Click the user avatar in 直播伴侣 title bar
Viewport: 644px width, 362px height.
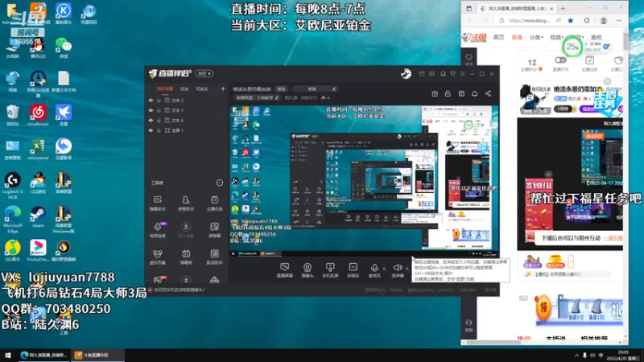pos(406,73)
